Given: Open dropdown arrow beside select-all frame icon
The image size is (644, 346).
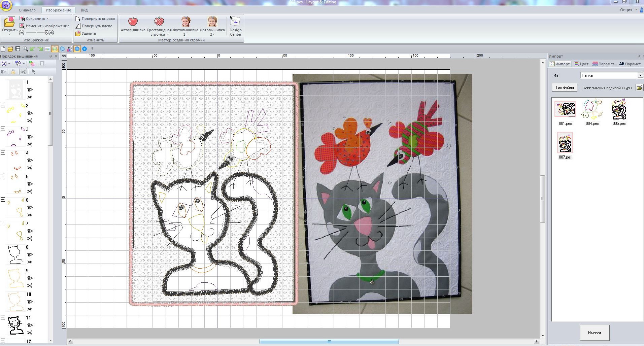Looking at the screenshot, I should click(9, 64).
